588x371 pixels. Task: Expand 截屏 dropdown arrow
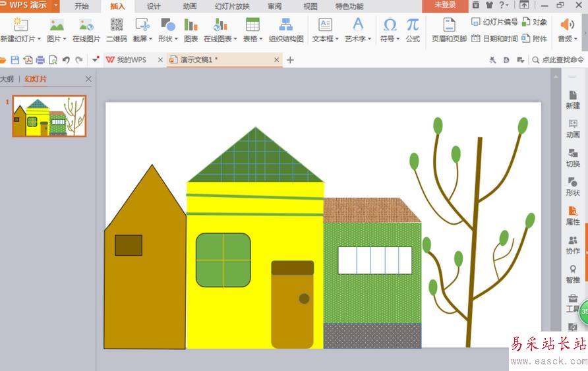pyautogui.click(x=150, y=39)
